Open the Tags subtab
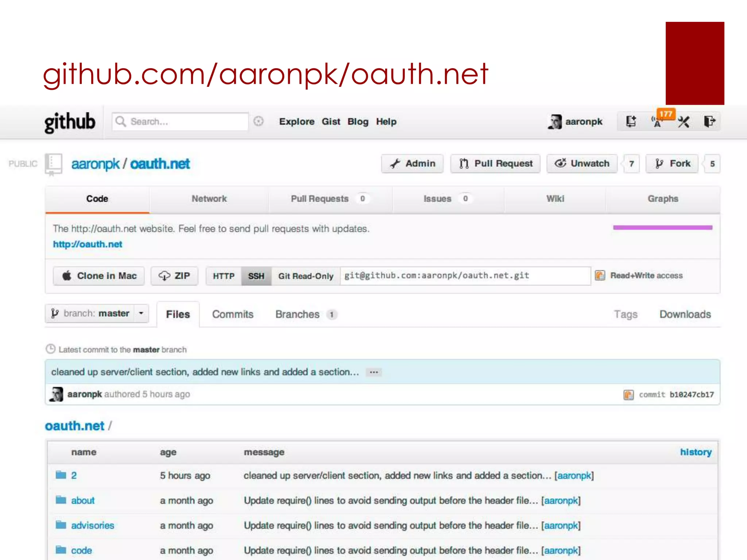 coord(626,314)
